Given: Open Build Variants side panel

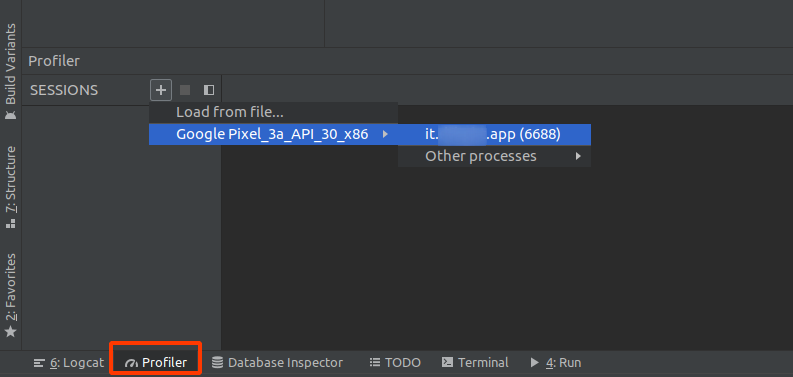Looking at the screenshot, I should [10, 71].
